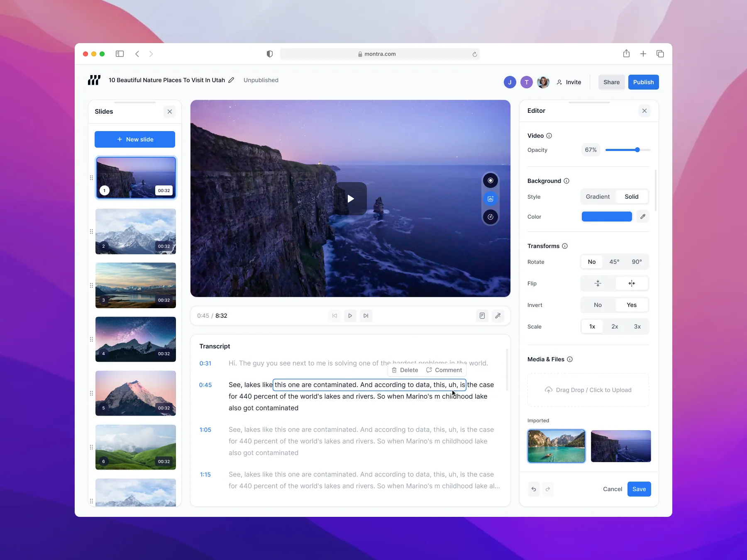This screenshot has height=560, width=747.
Task: Save editor changes
Action: pyautogui.click(x=639, y=489)
